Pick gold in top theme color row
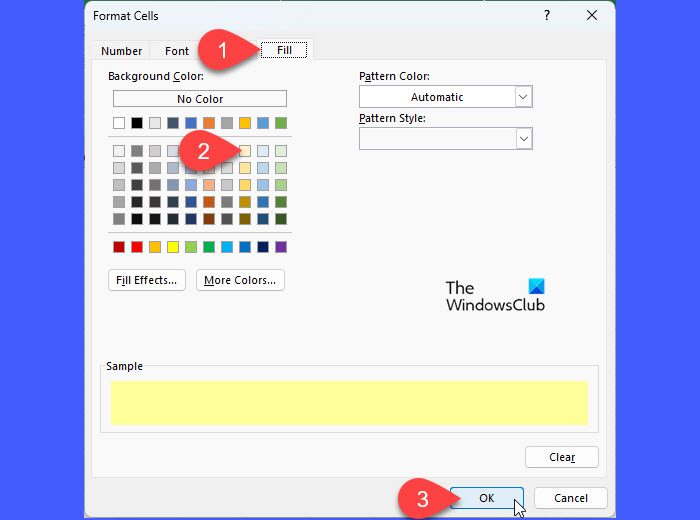Image resolution: width=700 pixels, height=520 pixels. pos(245,123)
